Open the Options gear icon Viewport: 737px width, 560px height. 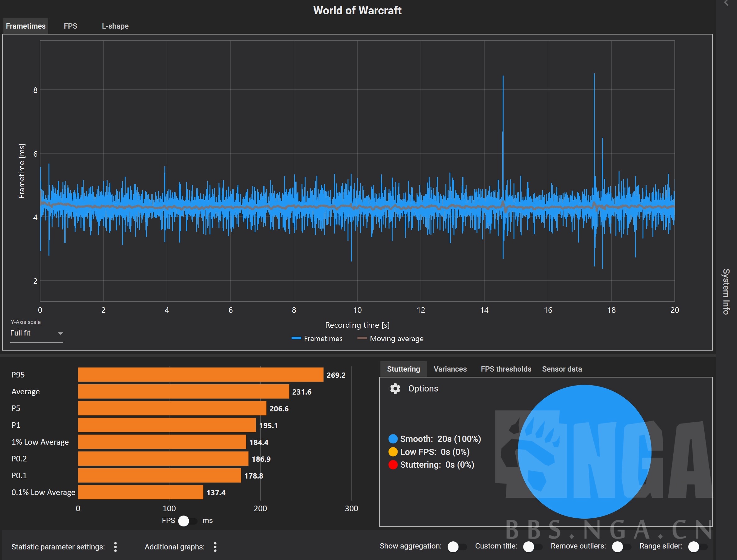click(395, 389)
